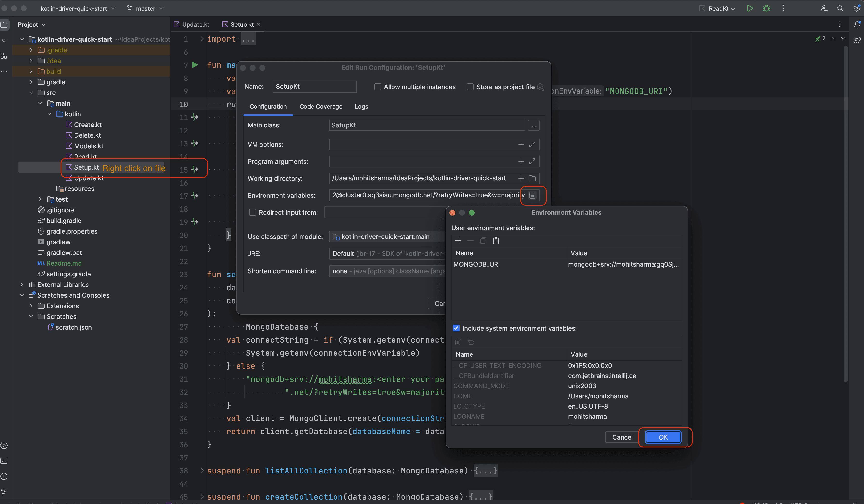Open the environment variables editor list icon

click(532, 195)
